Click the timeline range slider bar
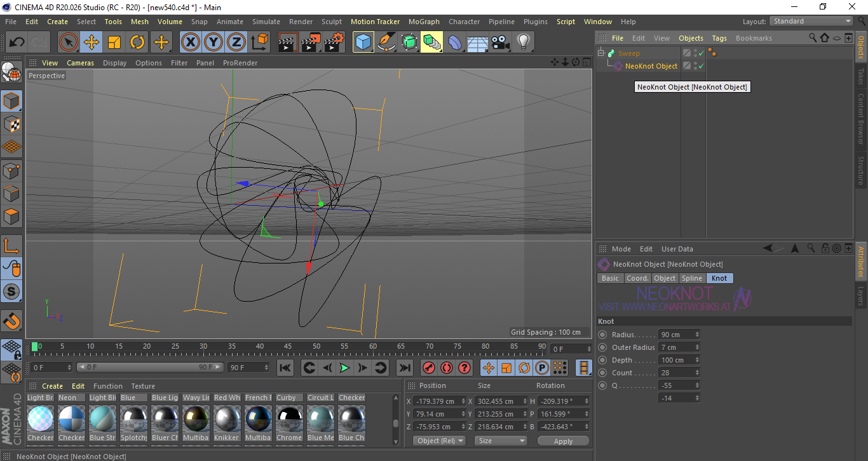Viewport: 868px width, 461px height. coord(150,367)
